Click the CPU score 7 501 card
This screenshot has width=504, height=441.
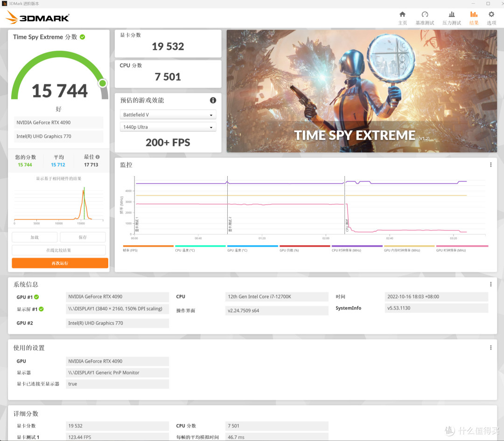coord(168,74)
